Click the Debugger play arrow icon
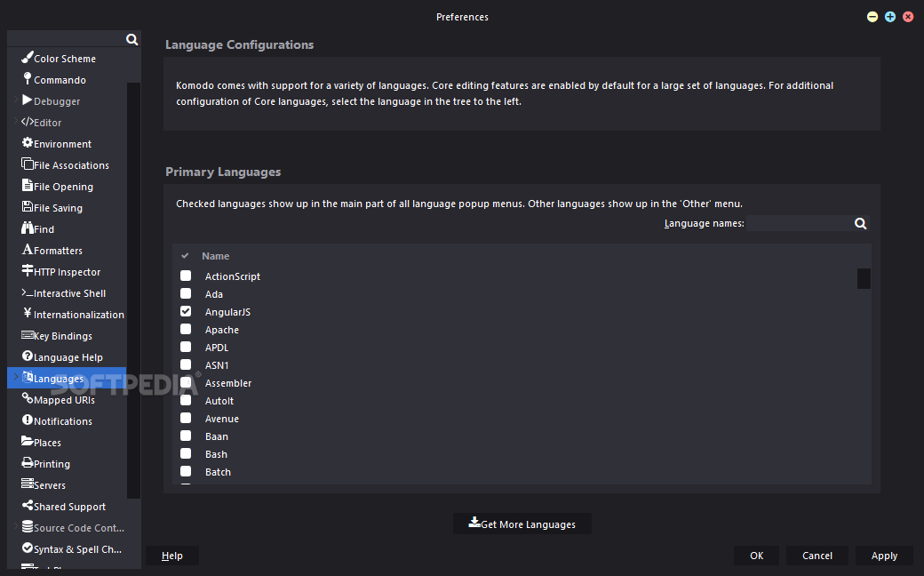The height and width of the screenshot is (576, 924). click(28, 100)
